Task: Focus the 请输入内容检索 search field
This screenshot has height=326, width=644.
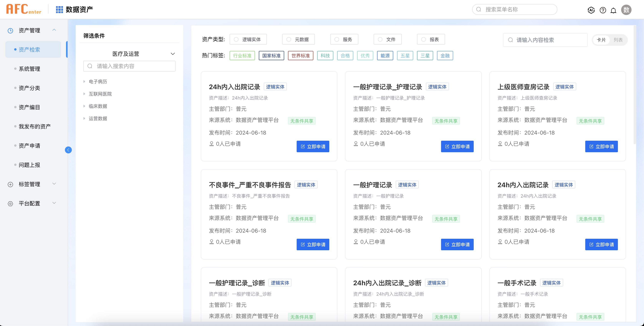Action: click(545, 40)
